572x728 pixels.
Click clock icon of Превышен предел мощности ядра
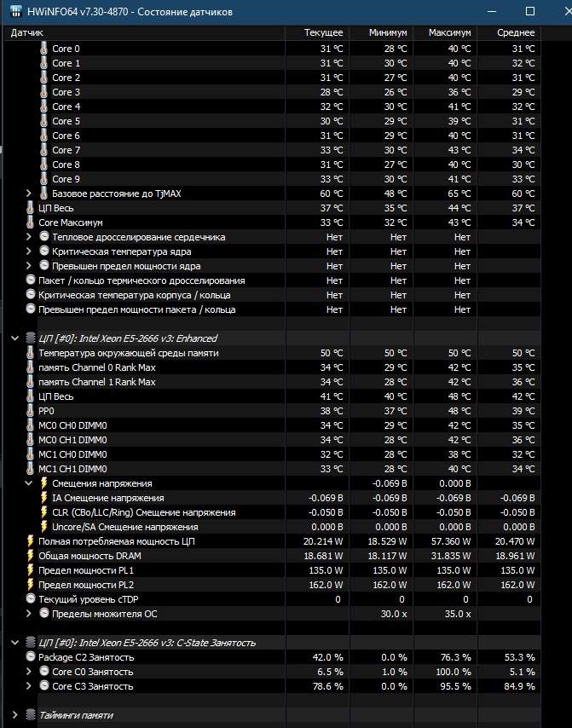pos(44,265)
